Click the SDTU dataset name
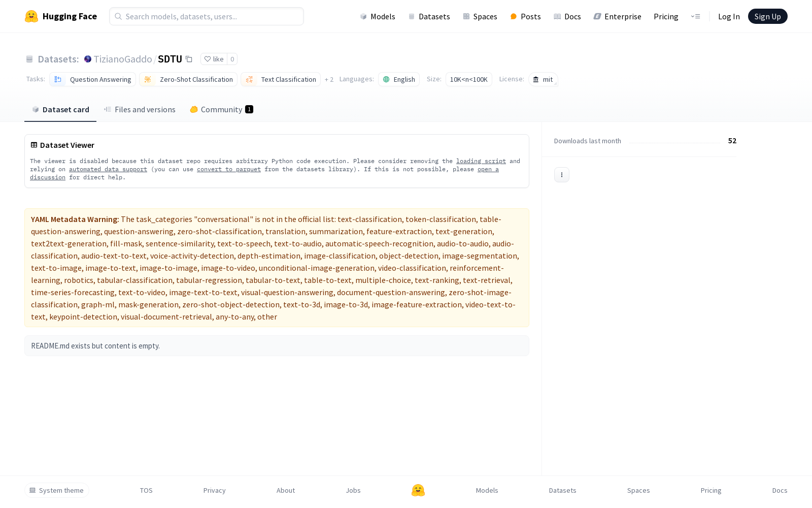The width and height of the screenshot is (812, 508). 170,59
